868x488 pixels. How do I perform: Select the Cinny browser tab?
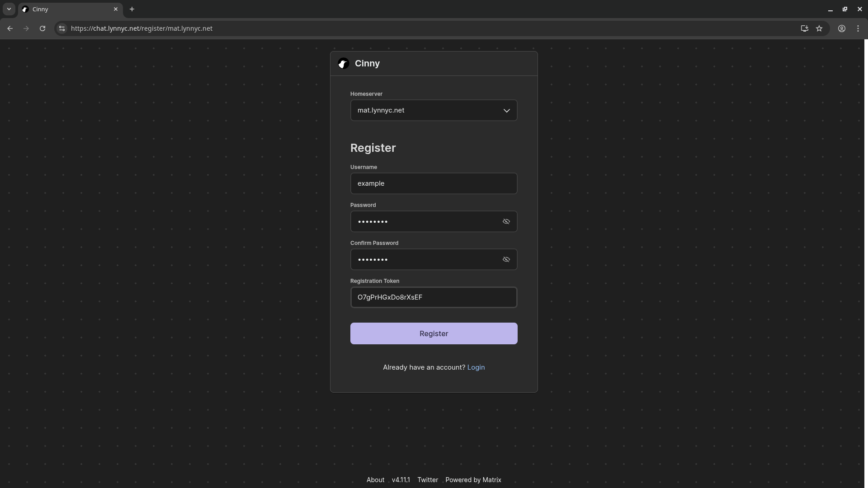pyautogui.click(x=71, y=9)
